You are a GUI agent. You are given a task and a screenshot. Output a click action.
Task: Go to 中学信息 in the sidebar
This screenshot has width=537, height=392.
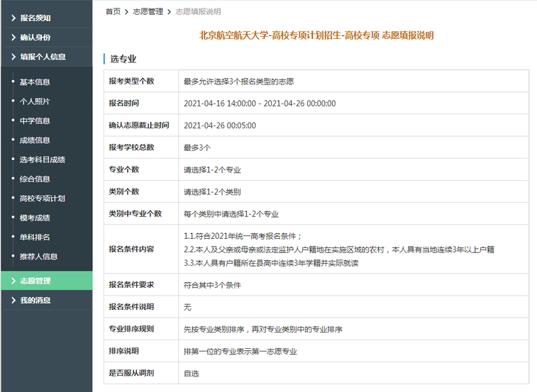(x=35, y=121)
